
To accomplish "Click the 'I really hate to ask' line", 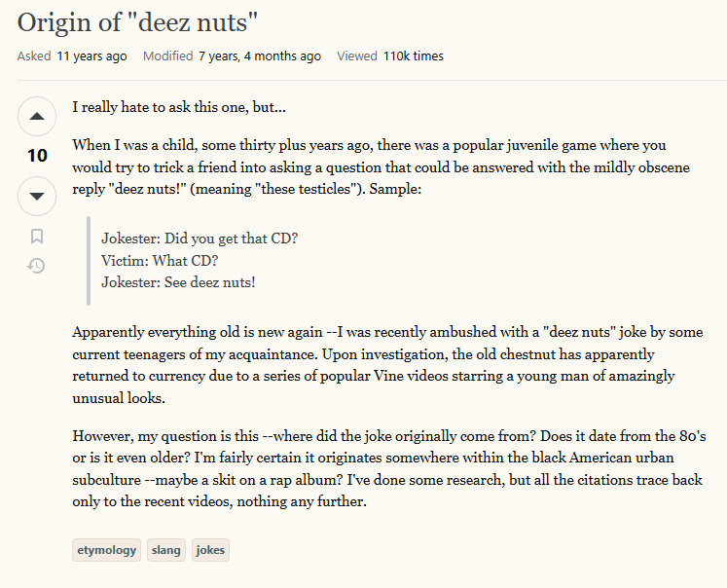I will pos(179,106).
